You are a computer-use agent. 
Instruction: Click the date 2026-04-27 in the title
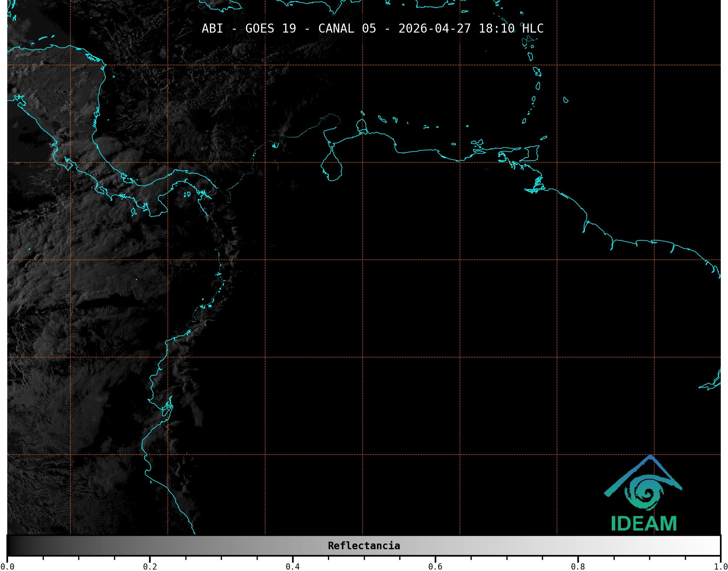tap(434, 28)
